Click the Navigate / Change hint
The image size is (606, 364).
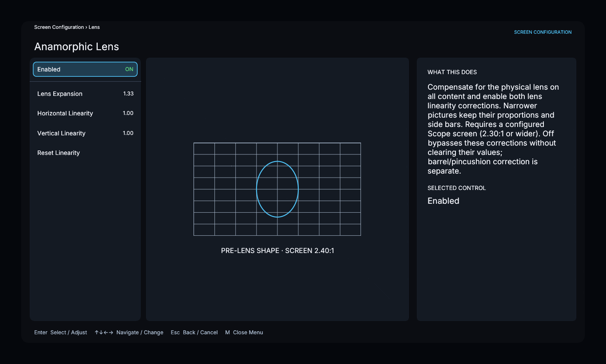tap(129, 332)
